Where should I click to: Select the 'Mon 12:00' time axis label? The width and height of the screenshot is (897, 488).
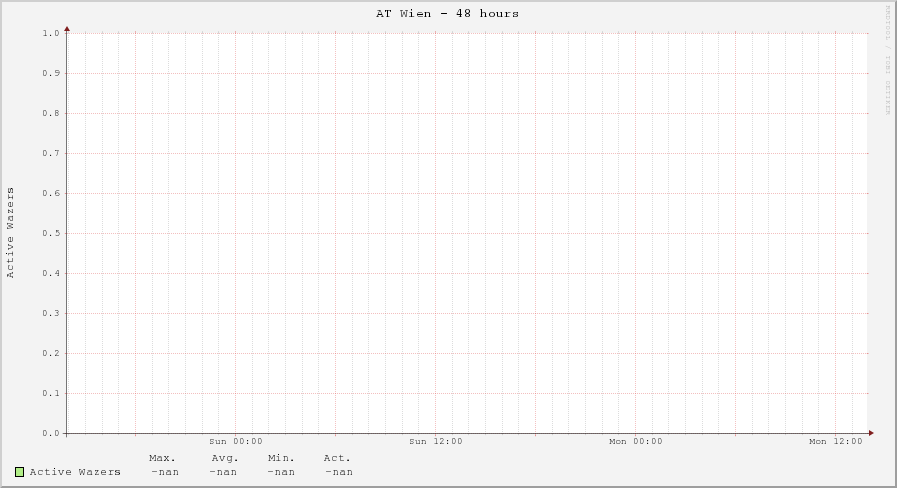836,441
